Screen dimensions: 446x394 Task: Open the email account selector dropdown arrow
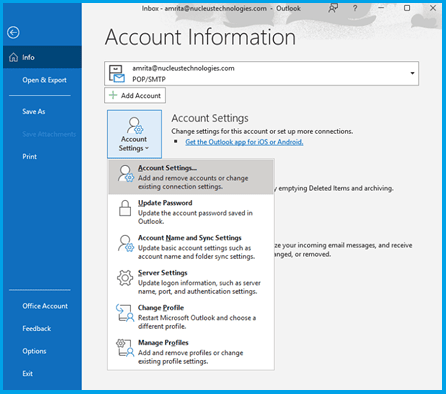(412, 73)
